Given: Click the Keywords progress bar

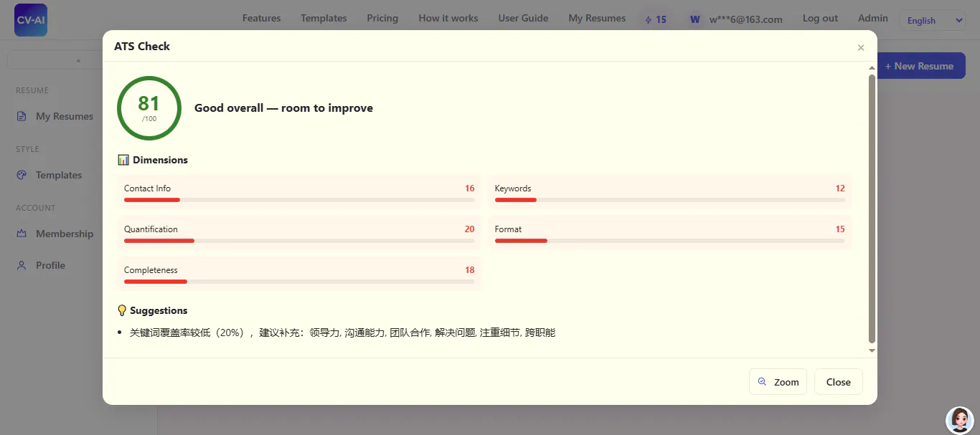Looking at the screenshot, I should [670, 200].
